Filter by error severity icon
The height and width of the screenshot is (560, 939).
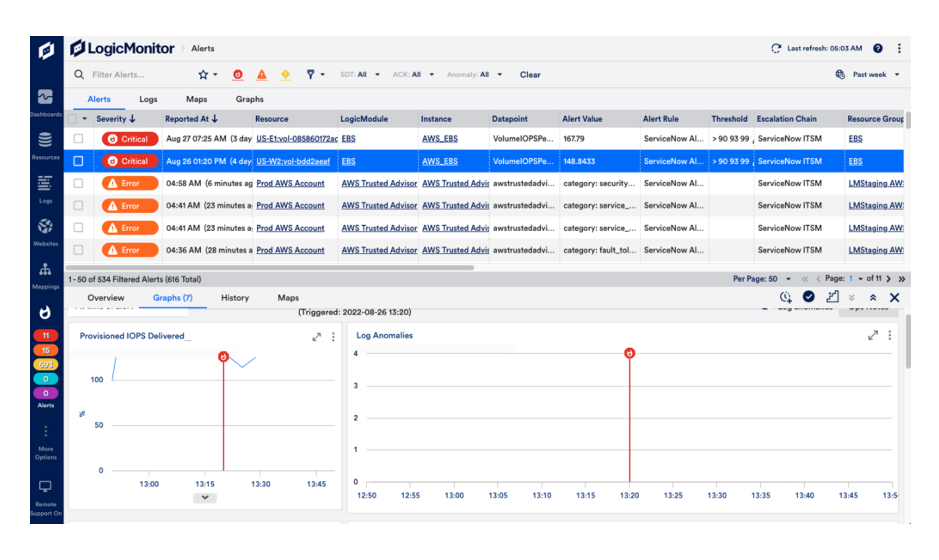coord(262,75)
